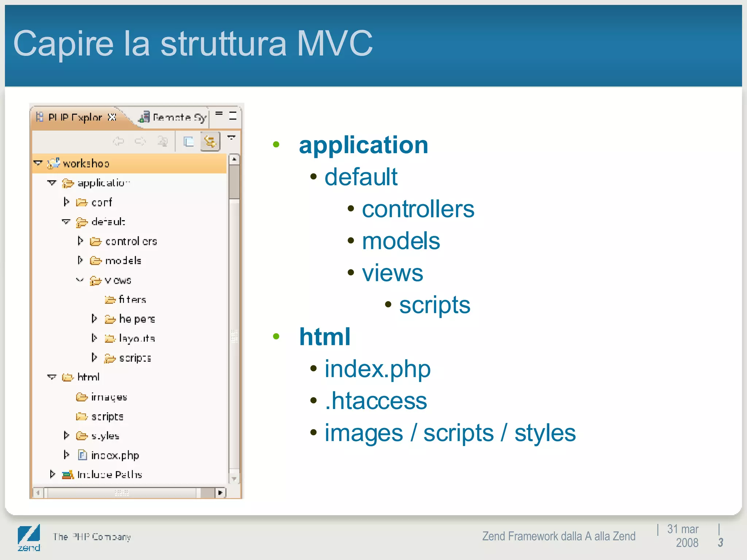The image size is (747, 560).
Task: Select the views folder icon
Action: pos(96,280)
